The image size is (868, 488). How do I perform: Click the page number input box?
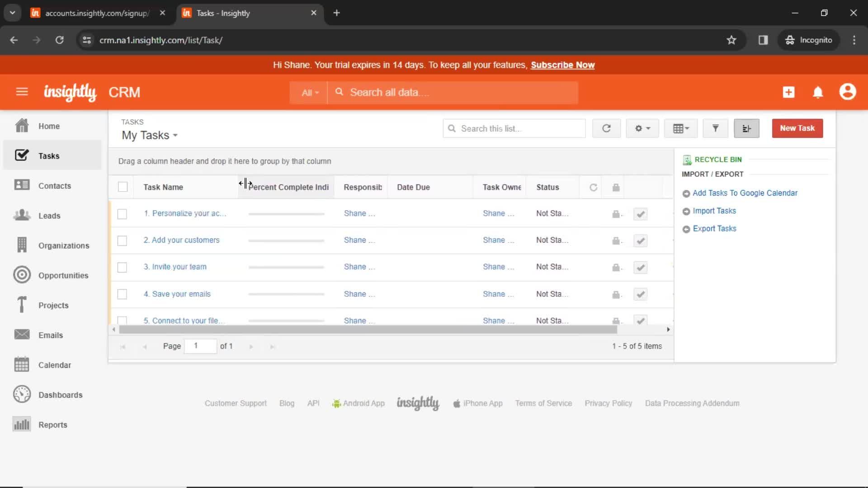pos(200,346)
